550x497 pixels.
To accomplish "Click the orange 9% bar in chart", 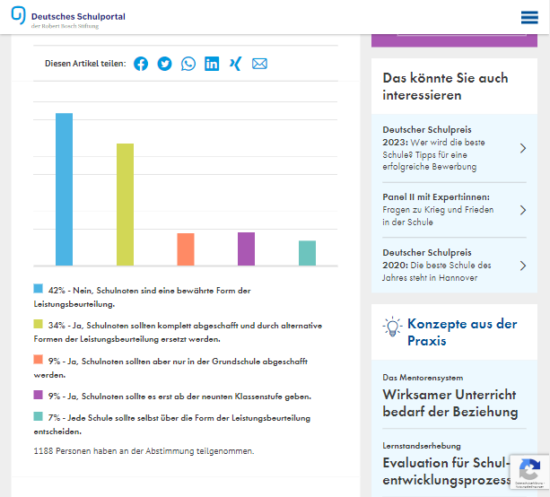I will click(186, 249).
